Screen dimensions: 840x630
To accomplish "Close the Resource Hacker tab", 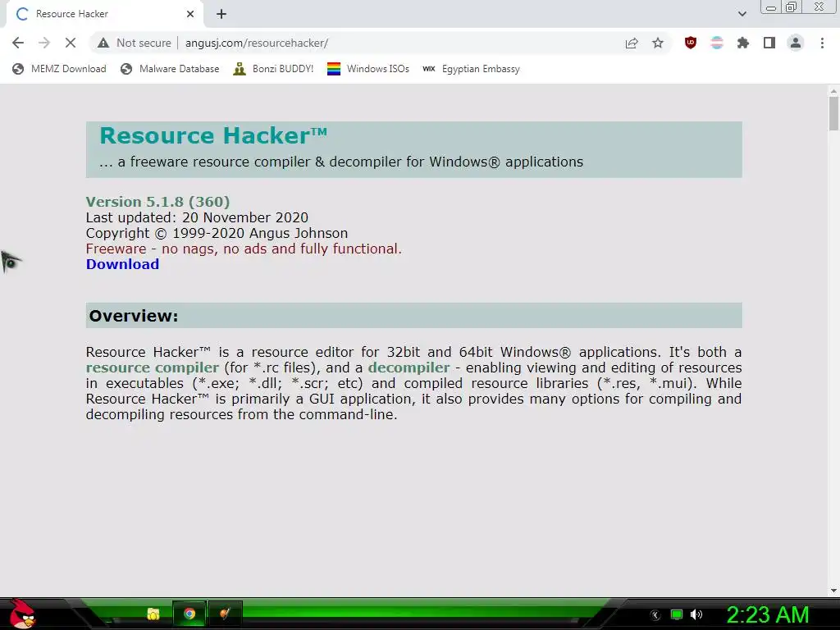I will 190,14.
